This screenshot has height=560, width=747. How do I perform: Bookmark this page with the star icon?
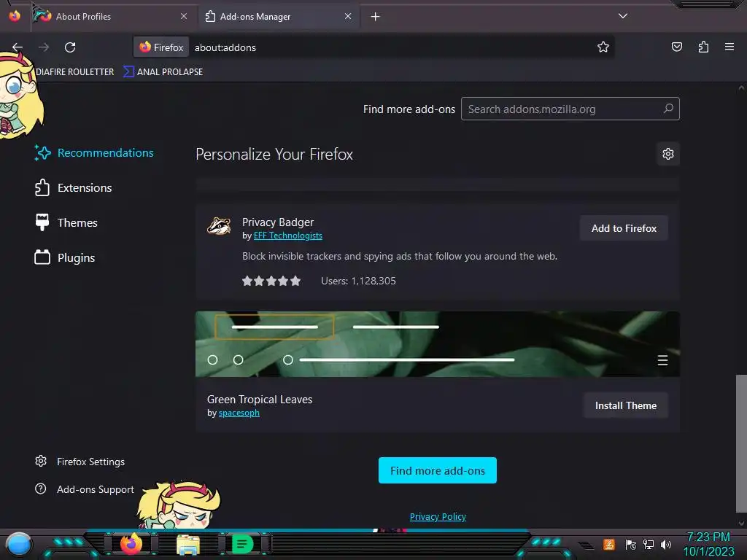603,47
